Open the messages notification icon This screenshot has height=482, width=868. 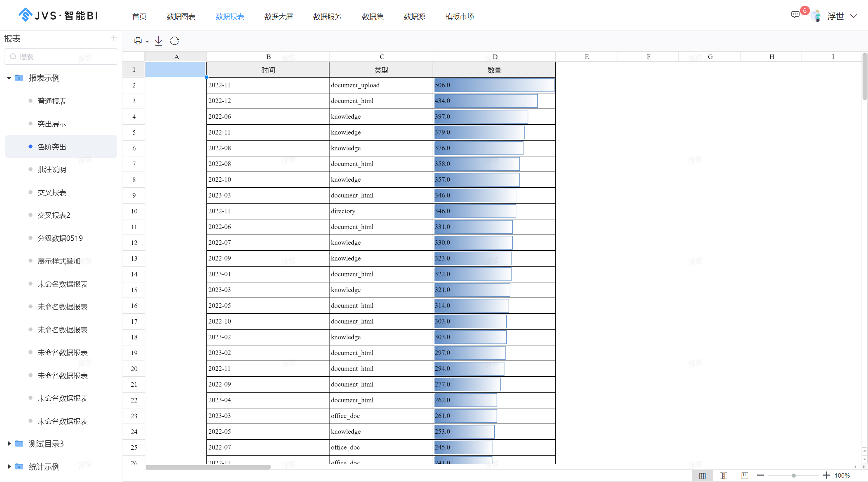795,15
